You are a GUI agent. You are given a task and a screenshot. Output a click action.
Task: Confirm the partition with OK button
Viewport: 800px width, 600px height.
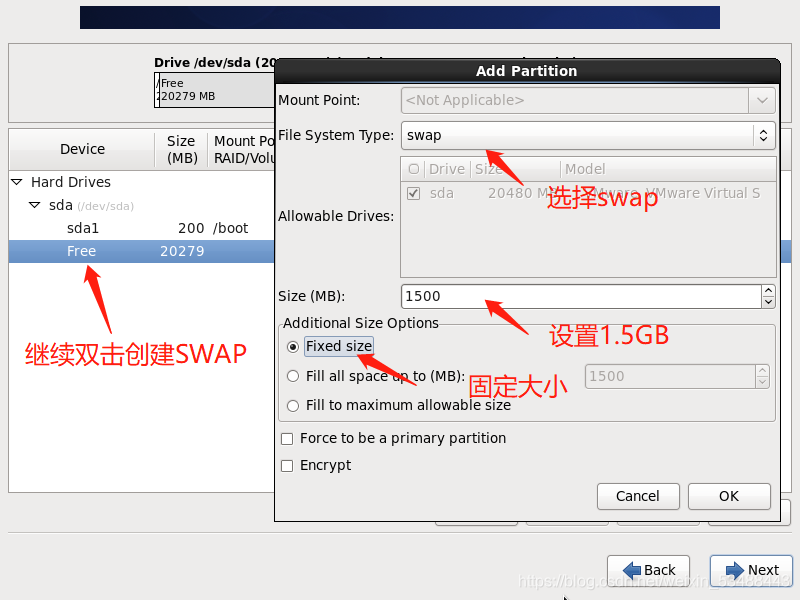click(x=729, y=496)
